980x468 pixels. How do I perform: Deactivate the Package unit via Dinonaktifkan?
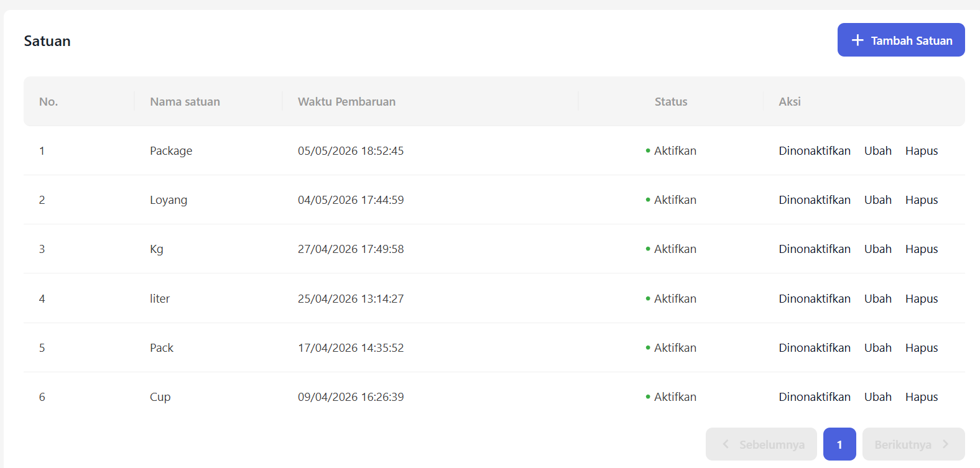point(815,150)
